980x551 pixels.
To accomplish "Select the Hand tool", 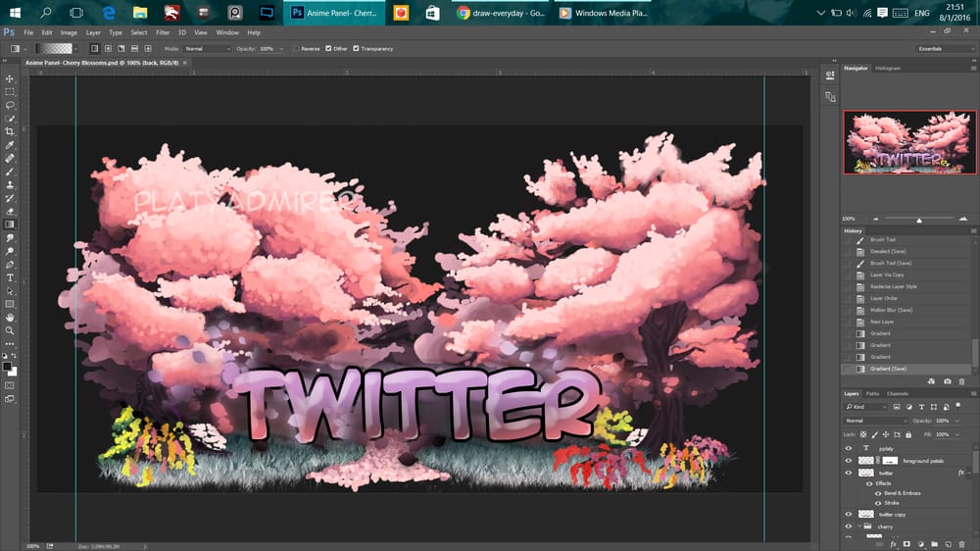I will [x=10, y=318].
